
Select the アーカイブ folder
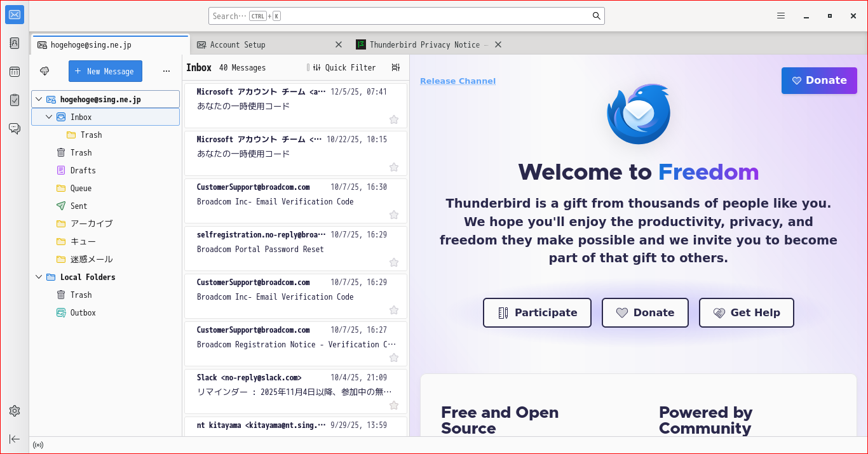point(105,224)
